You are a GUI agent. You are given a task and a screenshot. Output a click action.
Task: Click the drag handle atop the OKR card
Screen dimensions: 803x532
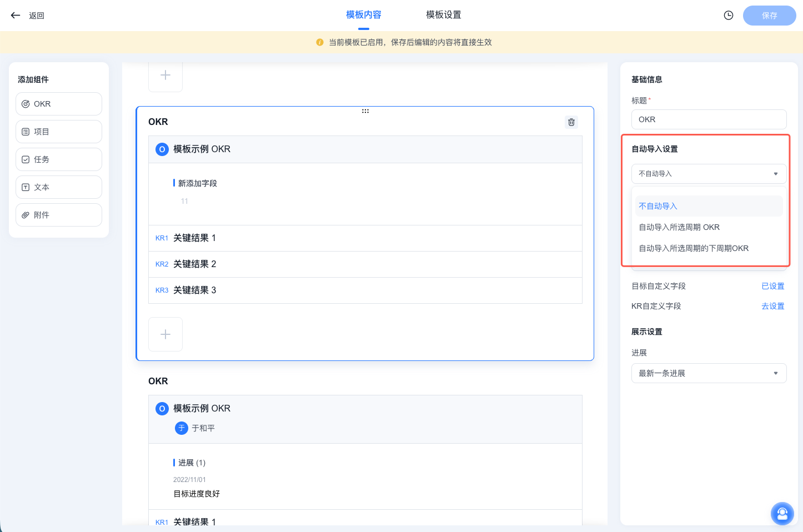tap(365, 111)
